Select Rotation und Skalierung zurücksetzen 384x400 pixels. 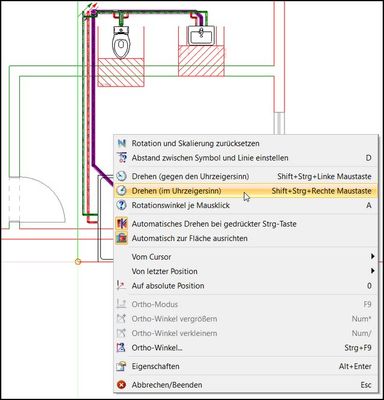tap(246, 143)
